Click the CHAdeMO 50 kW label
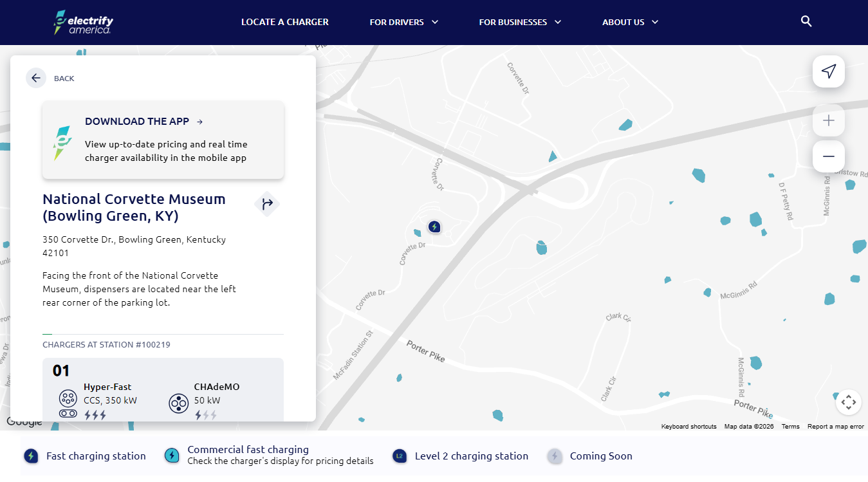The height and width of the screenshot is (482, 868). tap(217, 394)
